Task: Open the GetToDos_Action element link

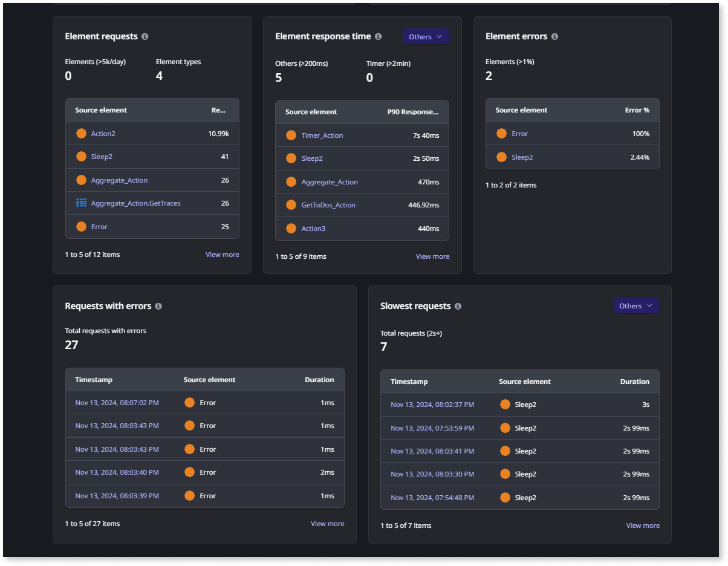Action: pyautogui.click(x=328, y=205)
